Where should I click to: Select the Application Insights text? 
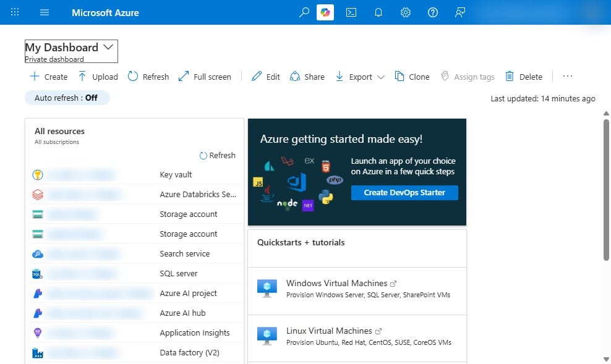point(195,333)
